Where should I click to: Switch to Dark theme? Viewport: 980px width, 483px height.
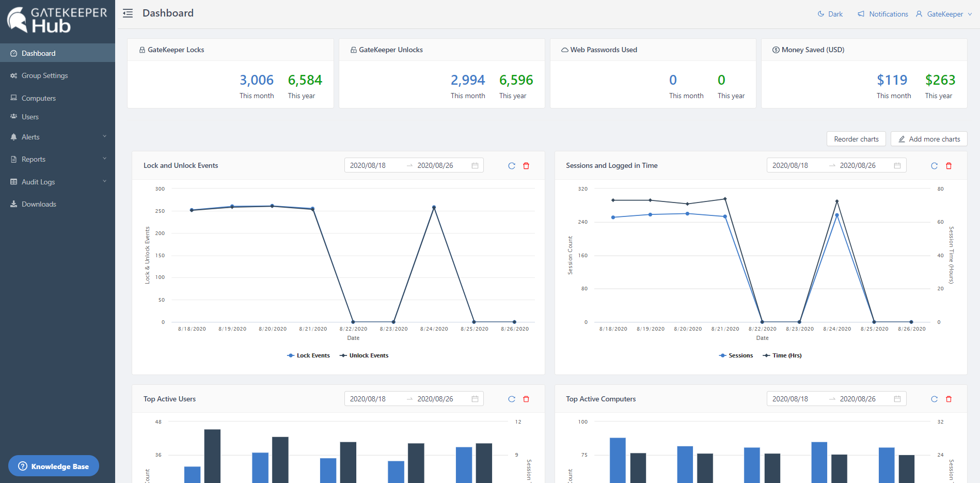830,14
